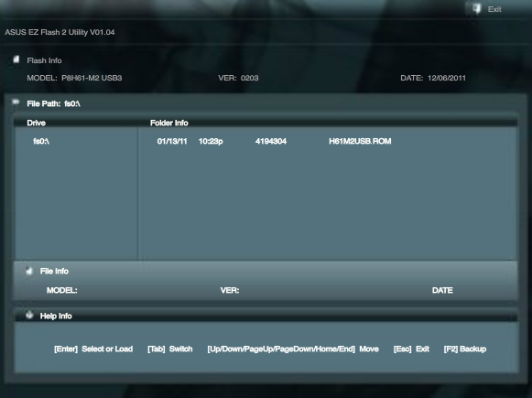Select the fs0:\ drive entry
The width and height of the screenshot is (532, 398).
point(41,141)
